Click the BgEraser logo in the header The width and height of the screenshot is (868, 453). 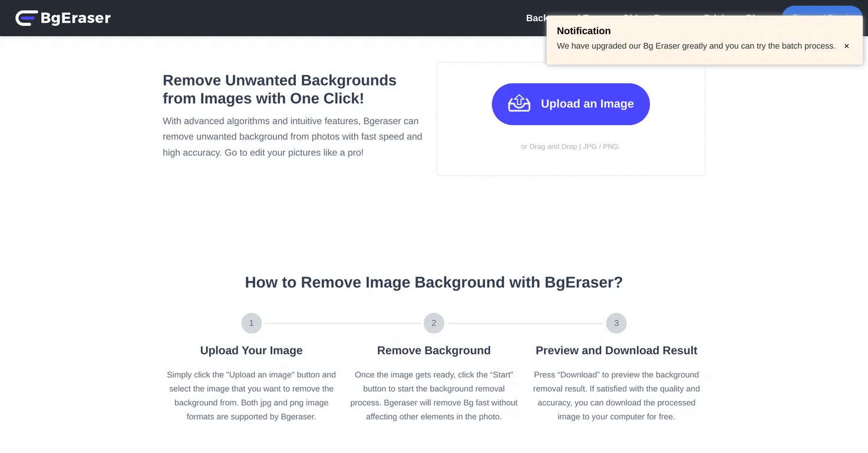[63, 18]
